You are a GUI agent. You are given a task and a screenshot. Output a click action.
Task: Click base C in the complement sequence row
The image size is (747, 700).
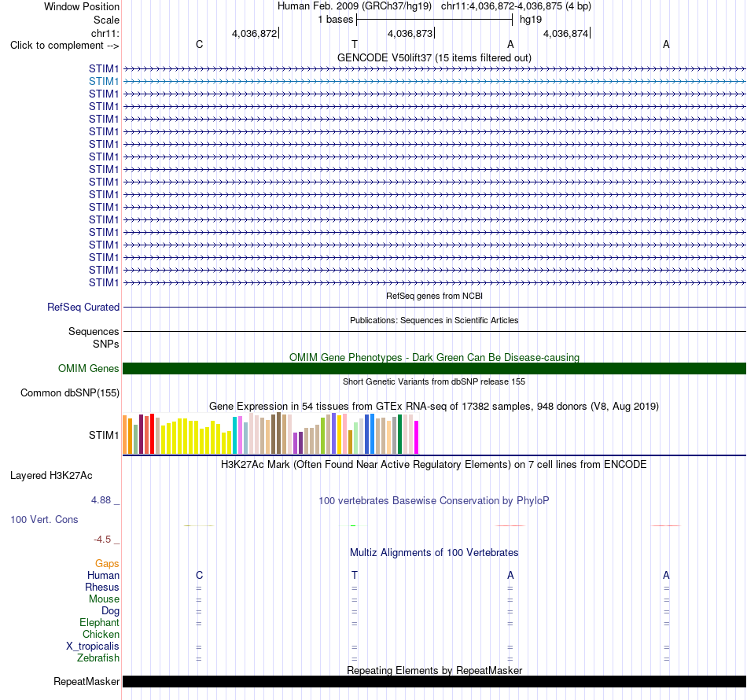[200, 44]
